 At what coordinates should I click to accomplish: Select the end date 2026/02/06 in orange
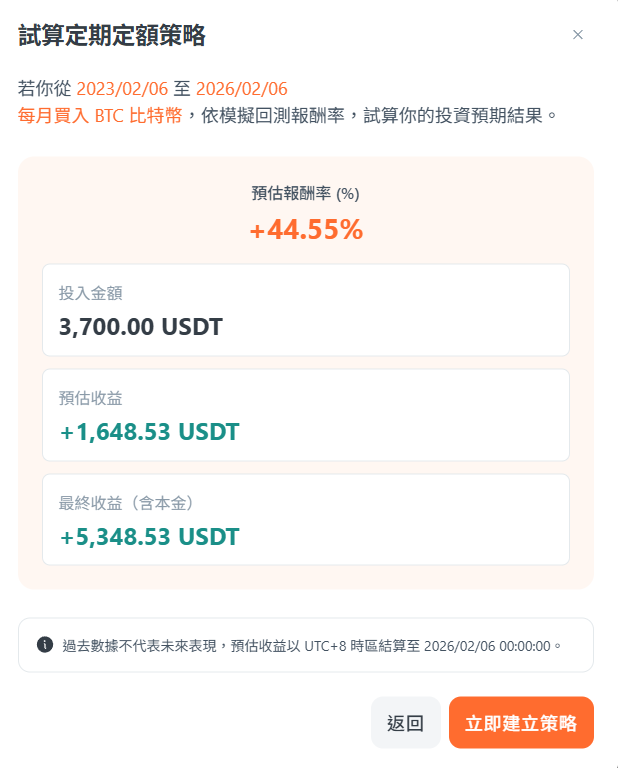click(x=241, y=88)
